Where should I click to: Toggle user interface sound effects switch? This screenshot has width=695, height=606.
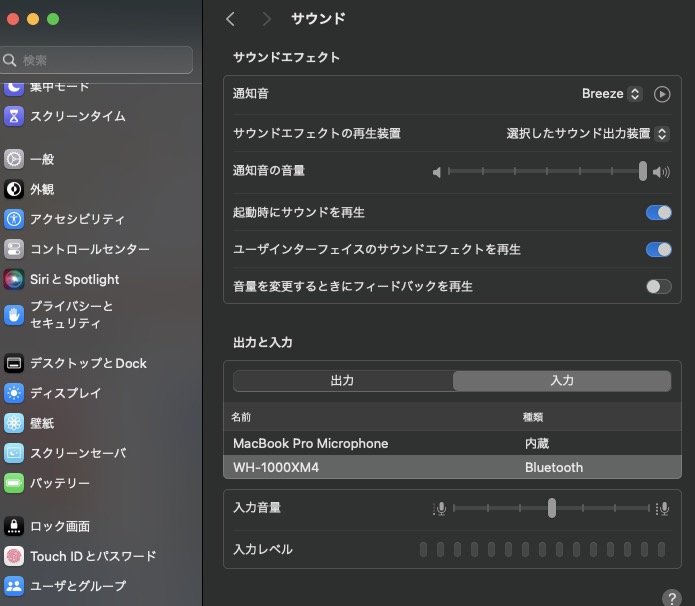pyautogui.click(x=658, y=249)
